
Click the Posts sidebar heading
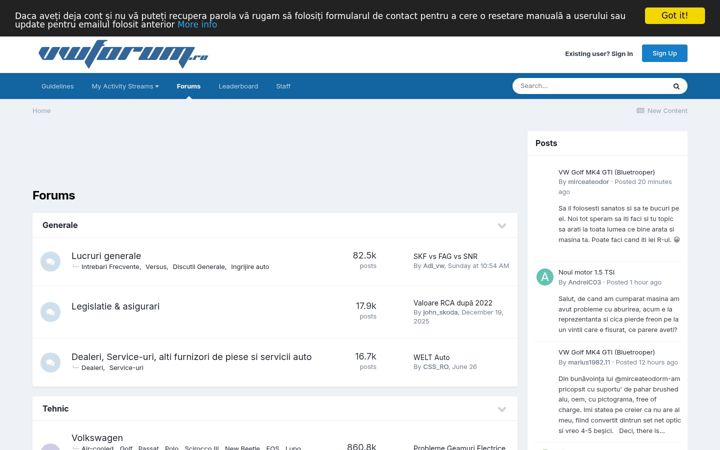click(x=546, y=143)
